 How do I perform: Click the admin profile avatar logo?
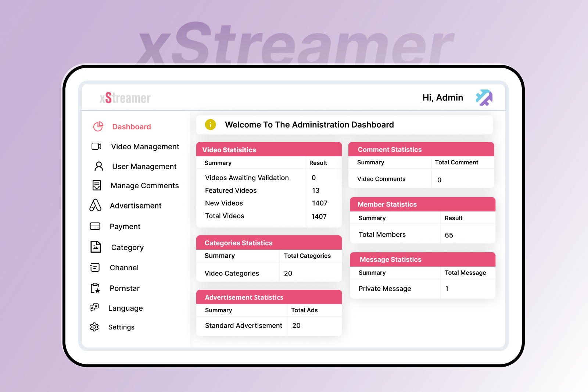click(x=484, y=98)
